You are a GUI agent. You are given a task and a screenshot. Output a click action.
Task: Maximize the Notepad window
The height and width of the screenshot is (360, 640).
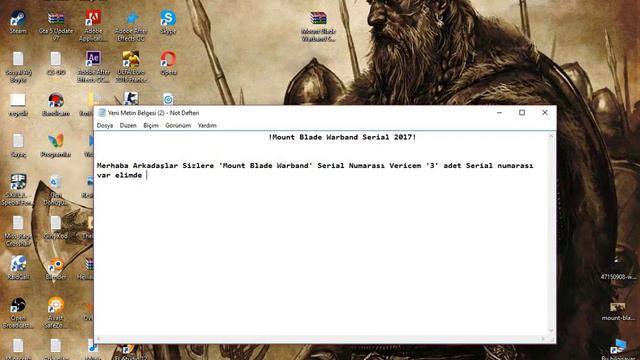[522, 113]
